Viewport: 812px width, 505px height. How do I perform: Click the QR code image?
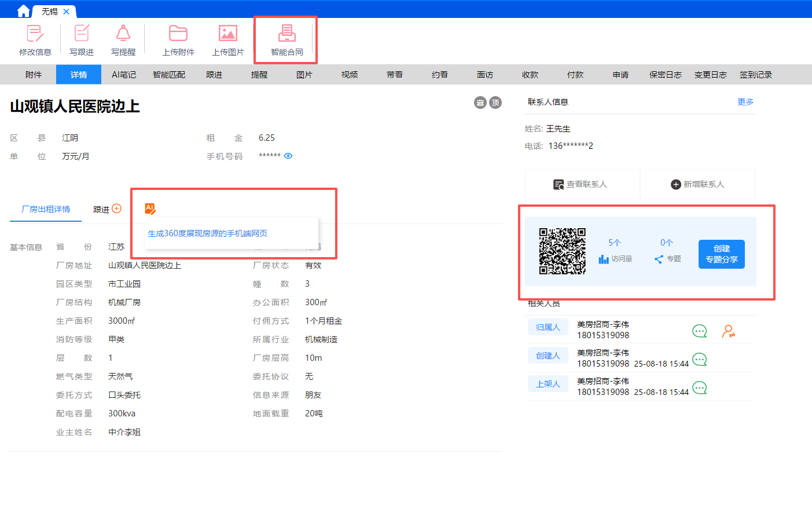(x=562, y=251)
